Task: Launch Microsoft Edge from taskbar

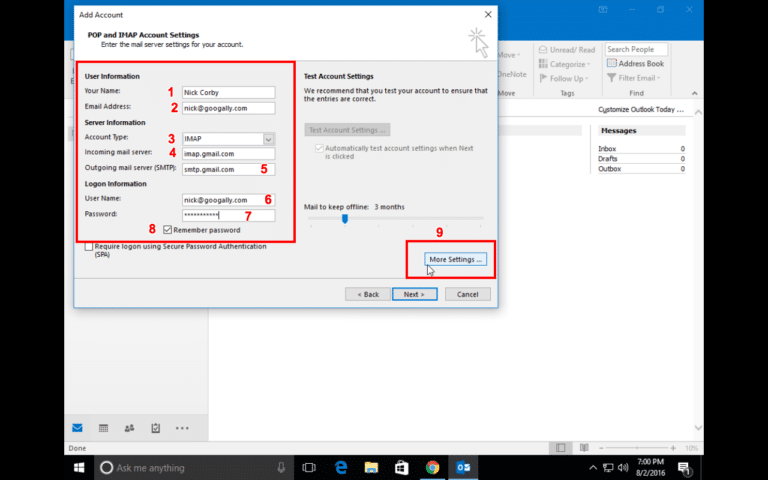Action: [340, 468]
